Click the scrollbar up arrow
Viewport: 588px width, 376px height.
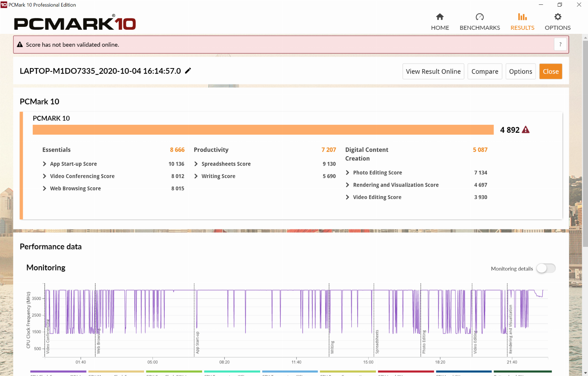click(585, 37)
